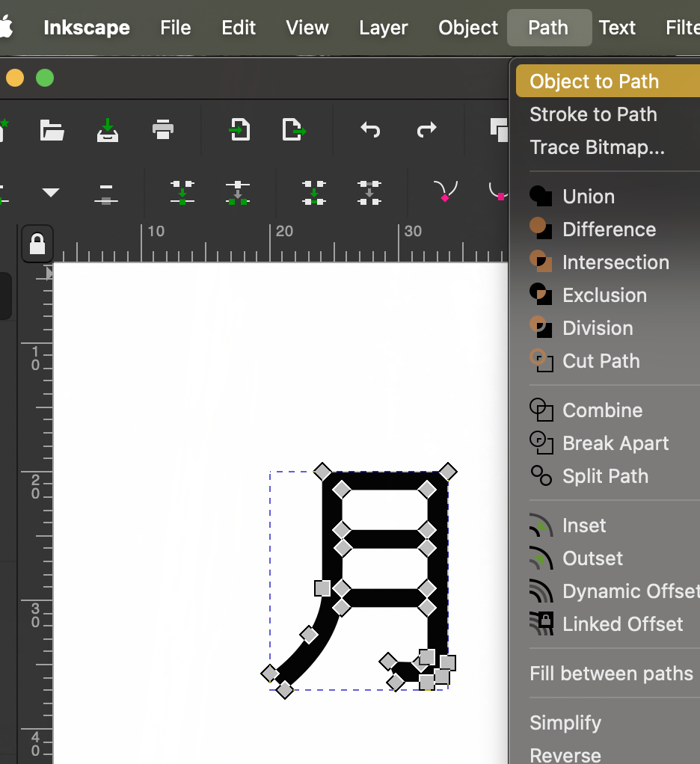Image resolution: width=700 pixels, height=764 pixels.
Task: Choose Object to Path menu entry
Action: tap(594, 81)
